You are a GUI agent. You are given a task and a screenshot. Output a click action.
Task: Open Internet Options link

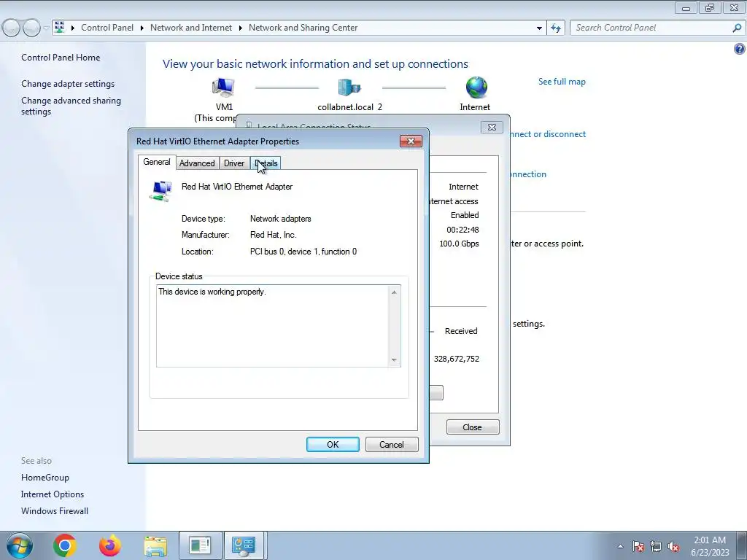[53, 494]
